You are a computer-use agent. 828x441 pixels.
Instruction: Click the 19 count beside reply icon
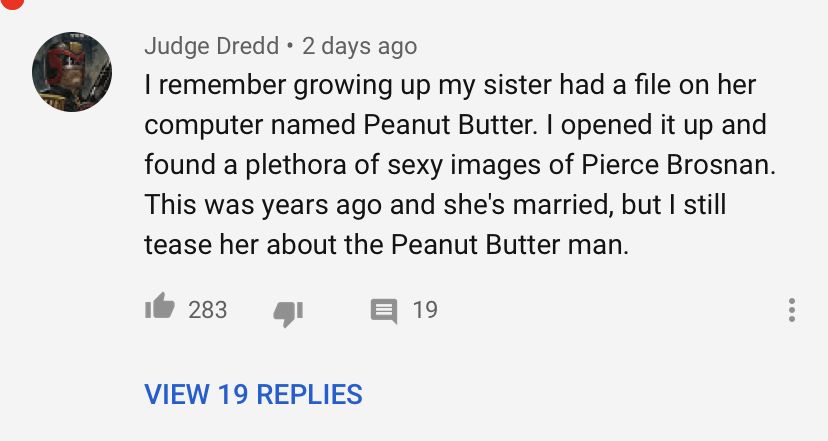pos(425,310)
